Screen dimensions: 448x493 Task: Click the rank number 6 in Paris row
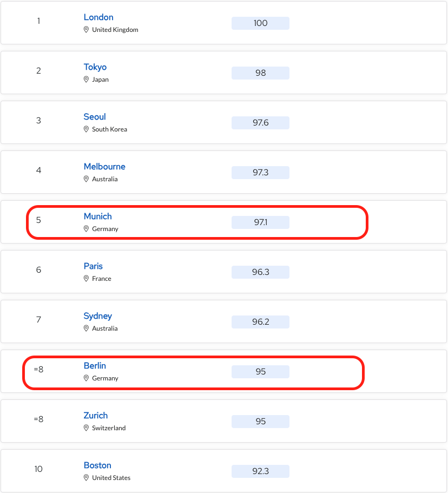tap(38, 269)
